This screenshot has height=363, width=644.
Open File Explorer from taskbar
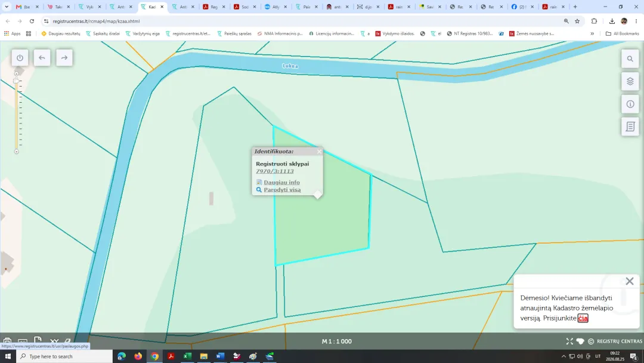click(204, 356)
